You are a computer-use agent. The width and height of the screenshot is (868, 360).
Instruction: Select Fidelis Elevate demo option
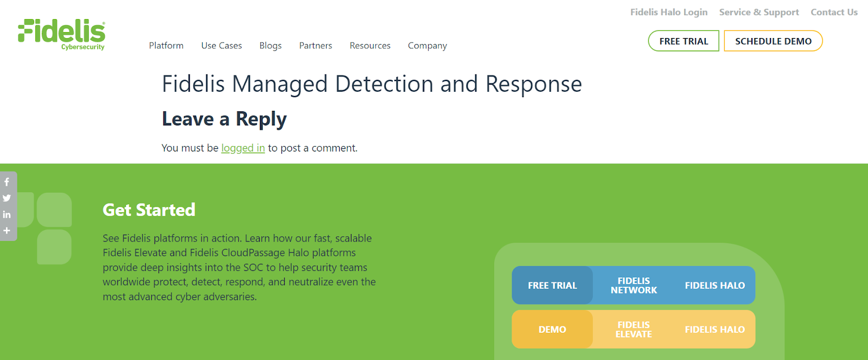634,330
